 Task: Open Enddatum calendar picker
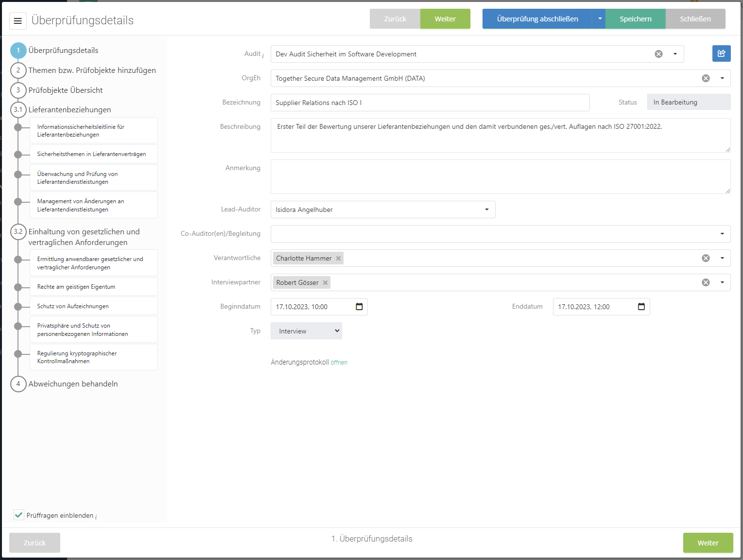641,307
